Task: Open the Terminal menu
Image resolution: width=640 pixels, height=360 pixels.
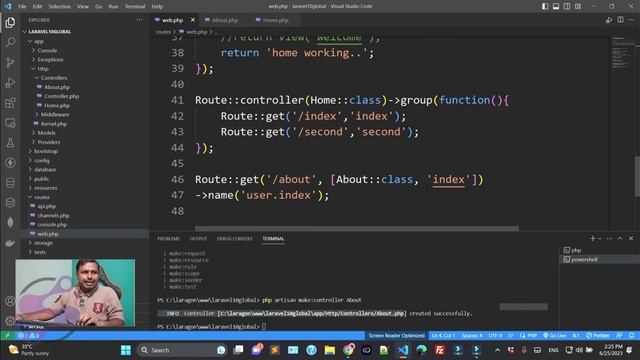Action: (135, 7)
